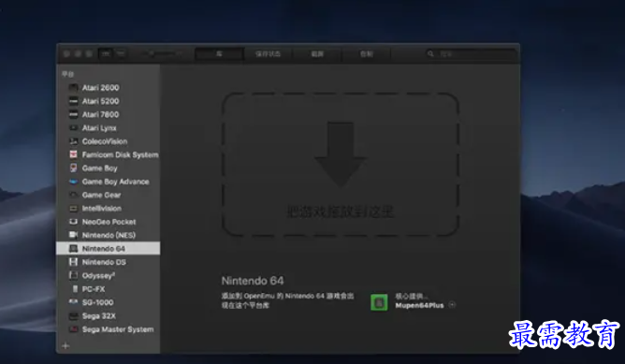Screen dimensions: 625x364
Task: Select the Game Gear platform icon
Action: [x=73, y=195]
